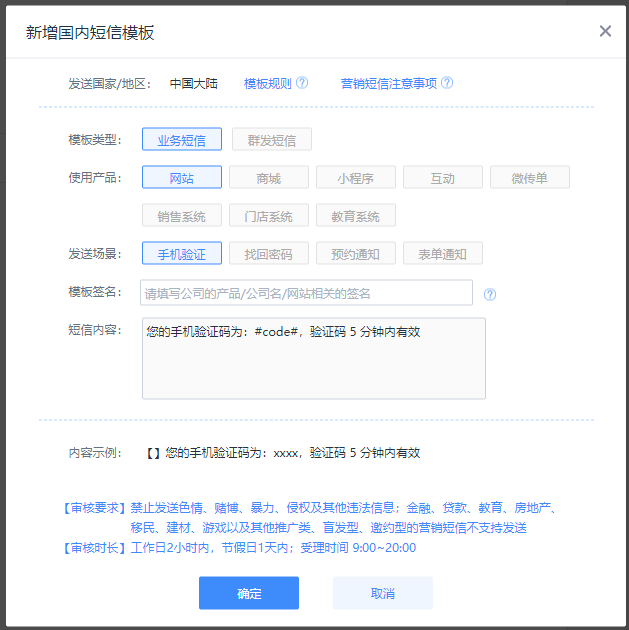Choose 网站 as the product
629x630 pixels.
pyautogui.click(x=181, y=178)
